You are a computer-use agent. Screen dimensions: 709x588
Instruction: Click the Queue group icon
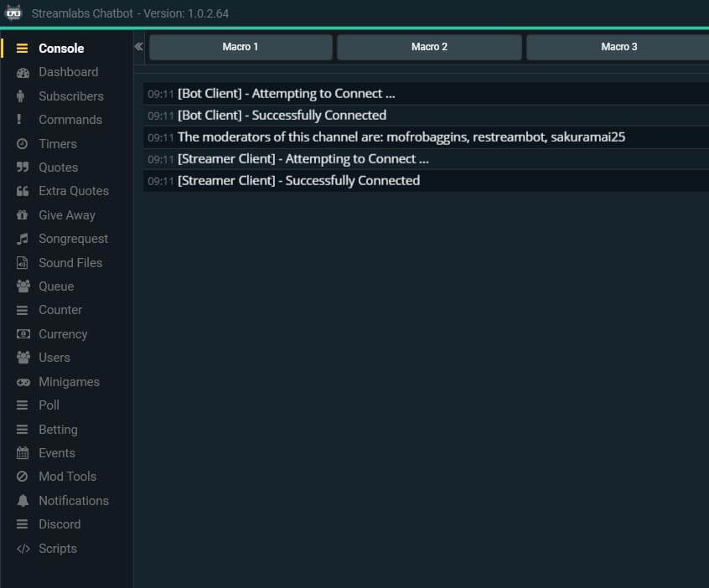[23, 286]
